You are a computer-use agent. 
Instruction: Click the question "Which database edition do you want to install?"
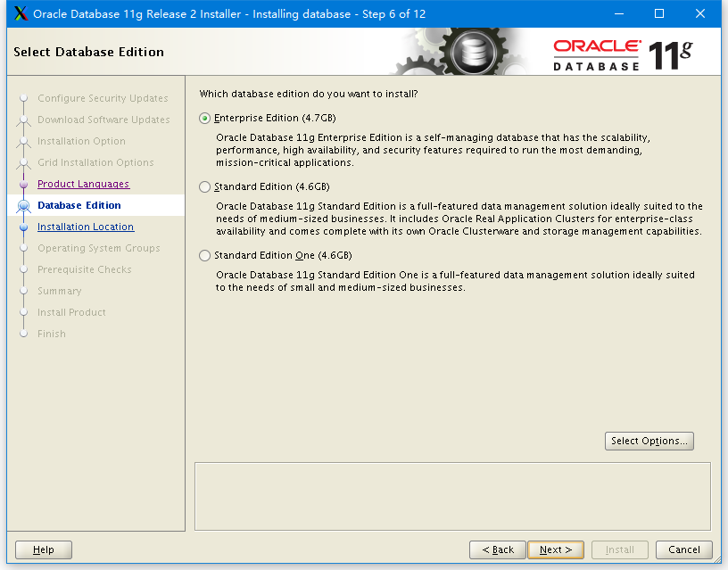[x=309, y=94]
